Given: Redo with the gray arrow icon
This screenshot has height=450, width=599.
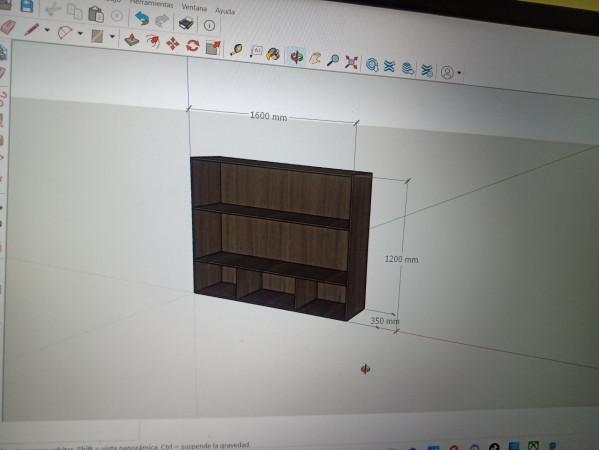Looking at the screenshot, I should [162, 21].
